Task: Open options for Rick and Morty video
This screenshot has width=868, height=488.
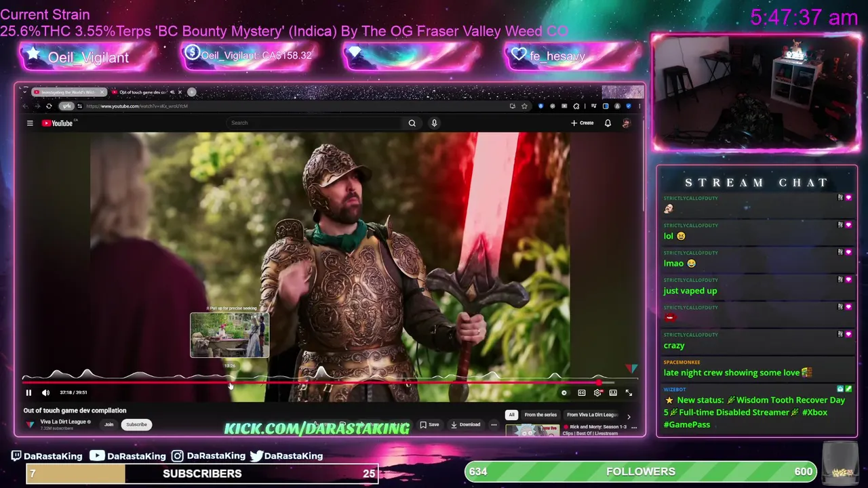Action: 634,428
